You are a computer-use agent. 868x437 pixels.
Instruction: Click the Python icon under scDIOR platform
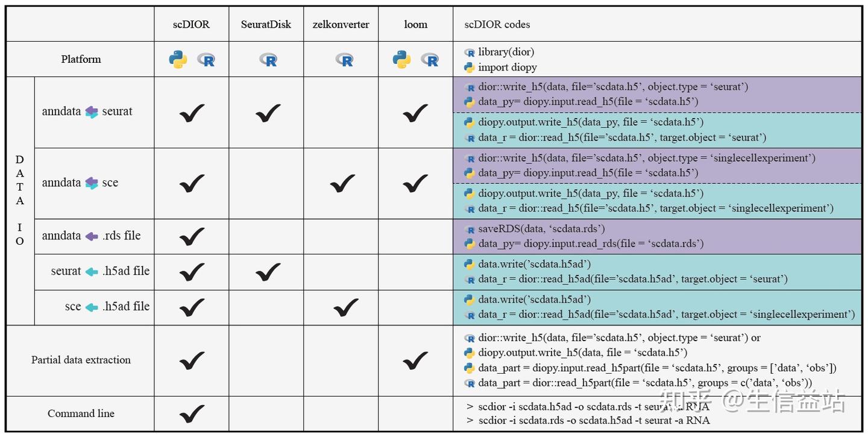click(178, 59)
